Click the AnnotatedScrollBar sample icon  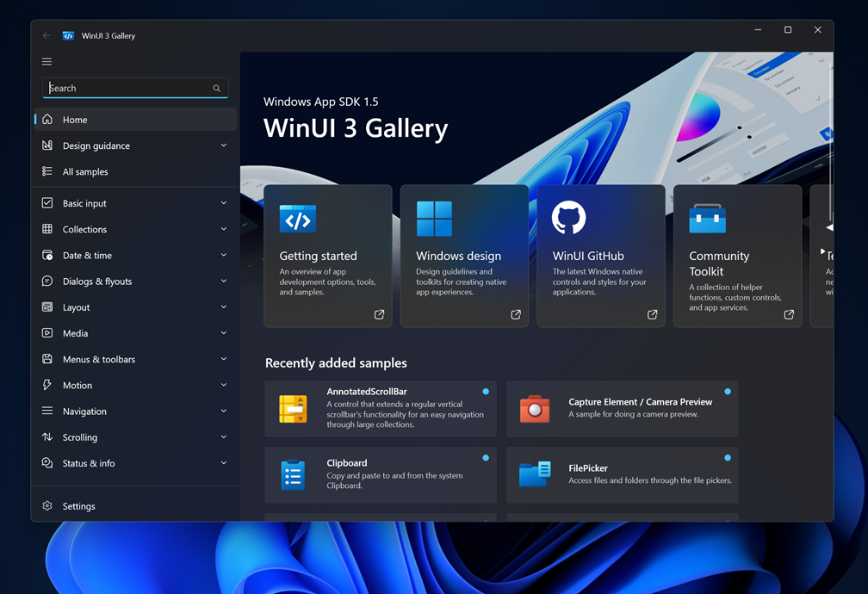[x=294, y=409]
